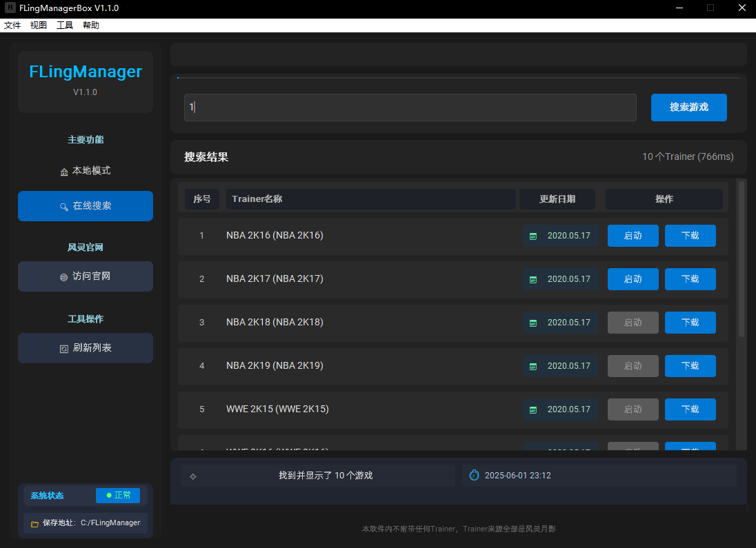This screenshot has height=548, width=756.
Task: Click the results list vertical scrollbar
Action: [742, 258]
